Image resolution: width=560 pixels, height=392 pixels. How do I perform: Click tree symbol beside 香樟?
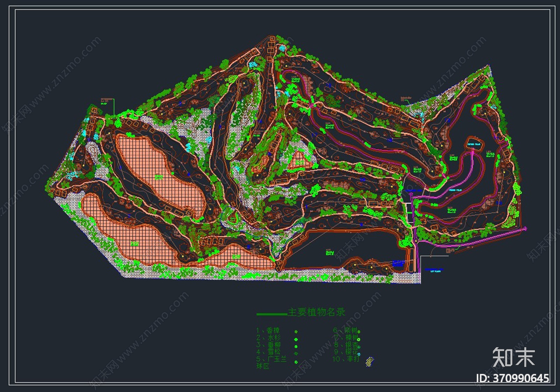296,332
